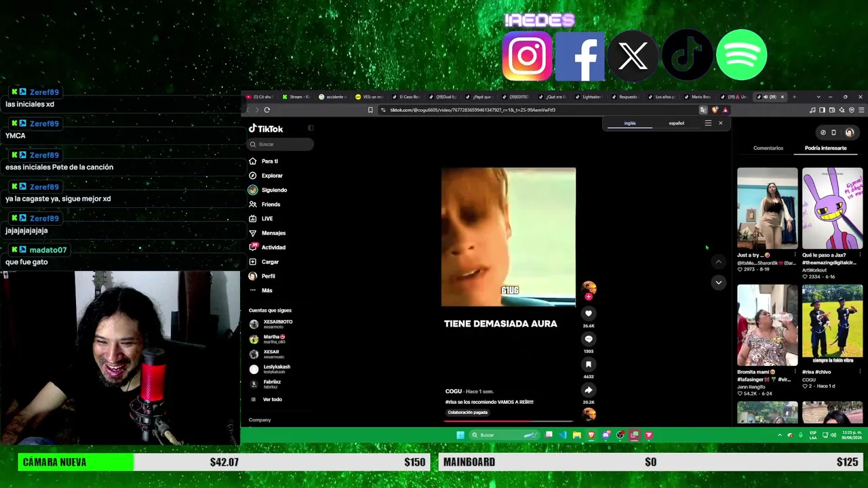Open the #risa #chivo recommended video thumbnail
868x488 pixels.
click(x=832, y=325)
